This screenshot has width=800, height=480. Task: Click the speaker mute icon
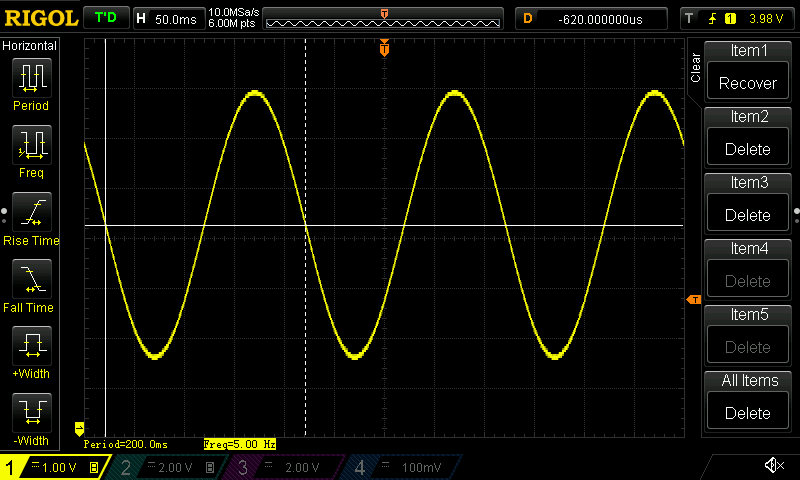[773, 465]
